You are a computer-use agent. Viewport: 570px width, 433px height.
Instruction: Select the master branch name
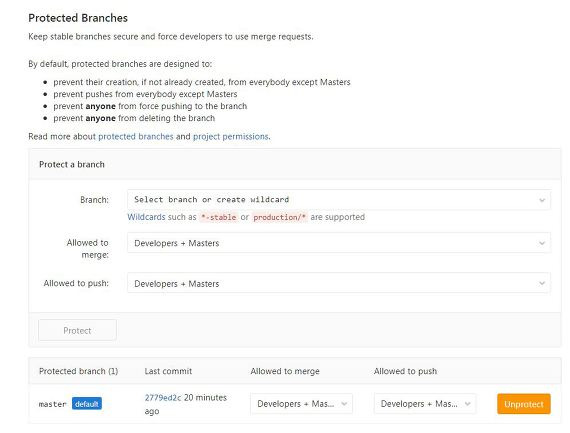[52, 404]
